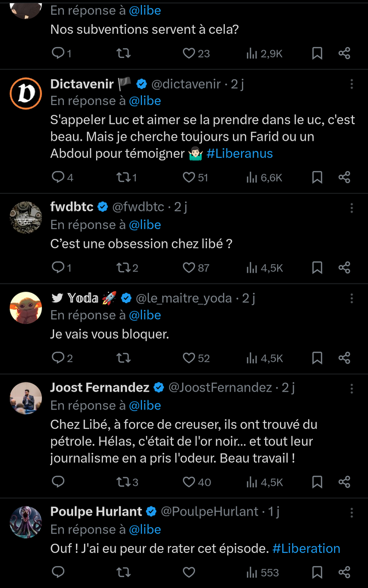Open the #Liberation hashtag link
The height and width of the screenshot is (588, 368).
(x=306, y=548)
